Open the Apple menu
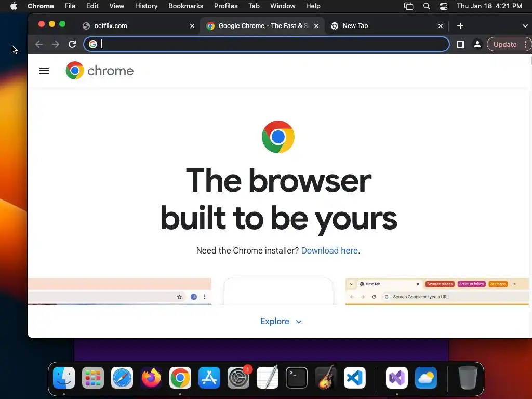The height and width of the screenshot is (399, 532). (x=14, y=6)
